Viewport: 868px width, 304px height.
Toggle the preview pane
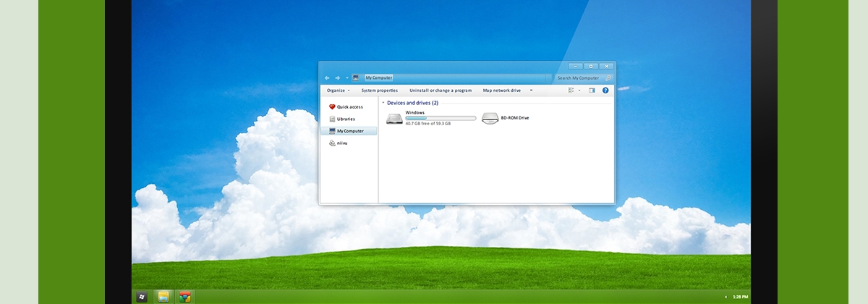pyautogui.click(x=592, y=90)
